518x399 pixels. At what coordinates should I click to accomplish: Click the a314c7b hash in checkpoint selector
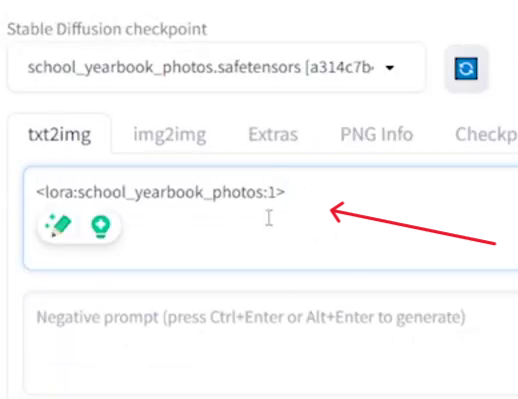[339, 68]
